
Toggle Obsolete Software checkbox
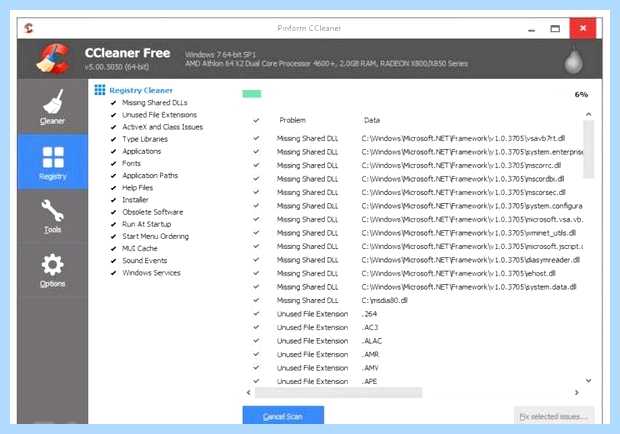[113, 212]
